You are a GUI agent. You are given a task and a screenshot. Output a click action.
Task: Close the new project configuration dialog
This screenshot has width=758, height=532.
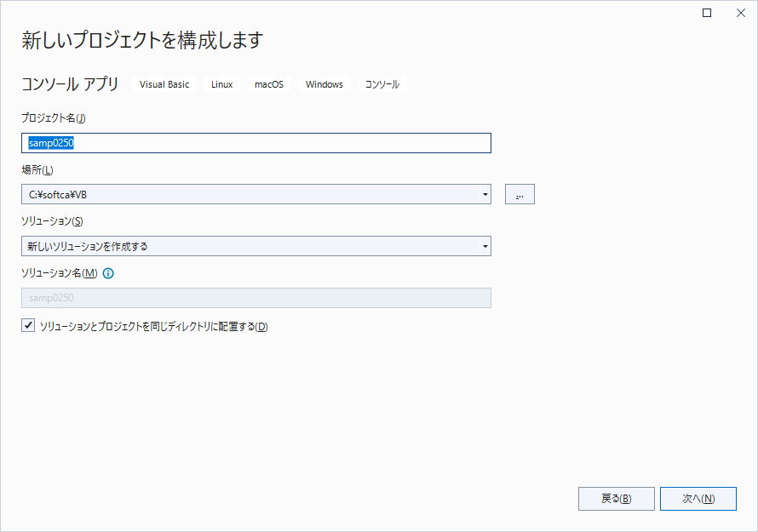coord(740,13)
